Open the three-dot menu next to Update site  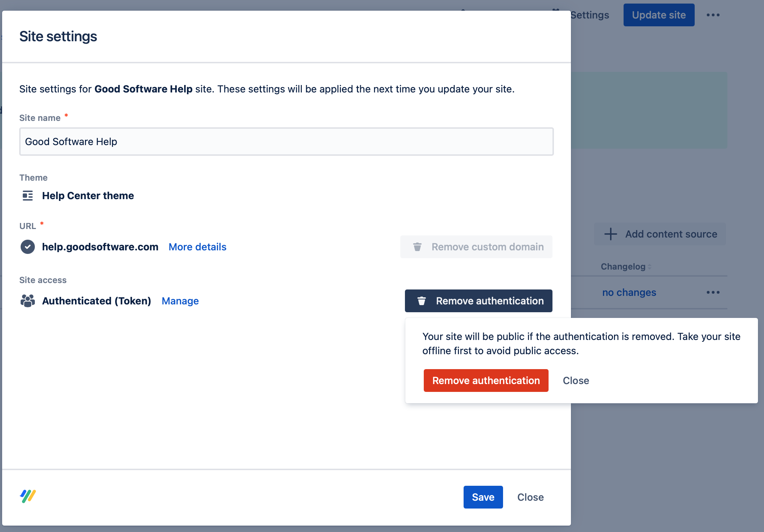[x=713, y=15]
